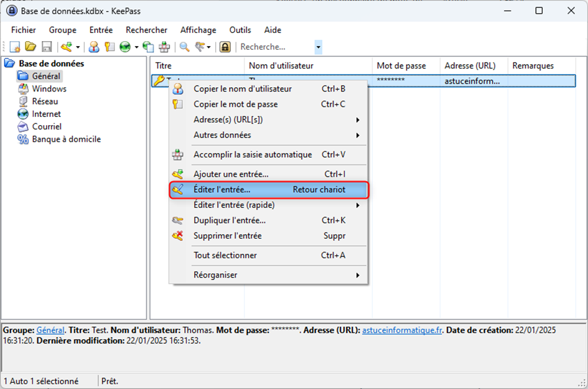
Task: Open the Outils menu
Action: [x=240, y=30]
